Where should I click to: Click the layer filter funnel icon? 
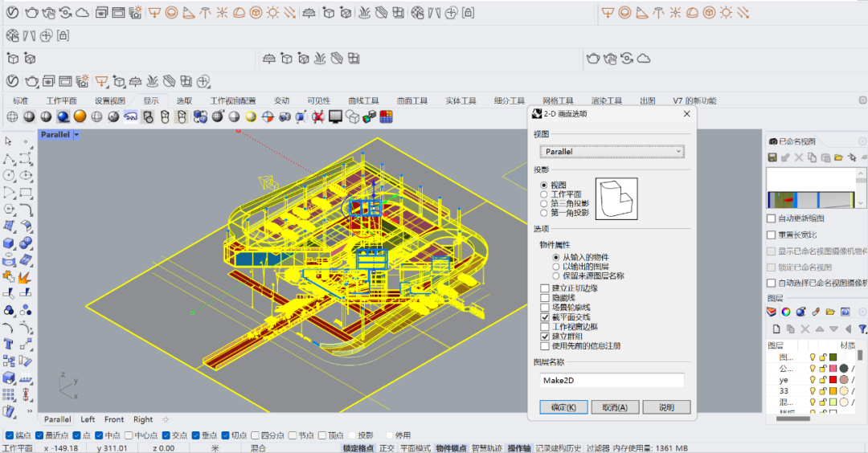point(862,329)
